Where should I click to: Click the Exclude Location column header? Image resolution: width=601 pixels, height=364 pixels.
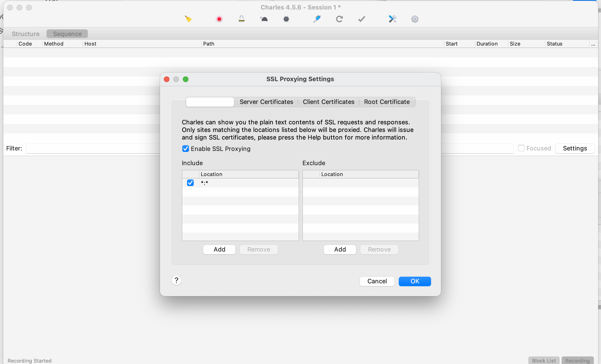click(x=369, y=174)
